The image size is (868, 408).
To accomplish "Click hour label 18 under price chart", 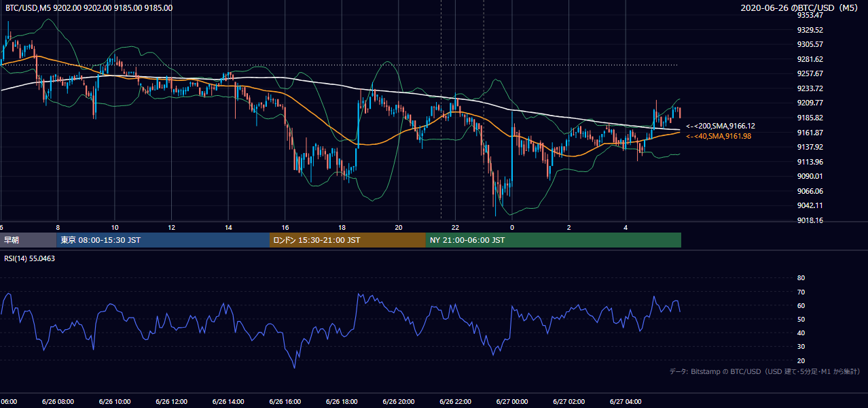I will click(x=342, y=227).
